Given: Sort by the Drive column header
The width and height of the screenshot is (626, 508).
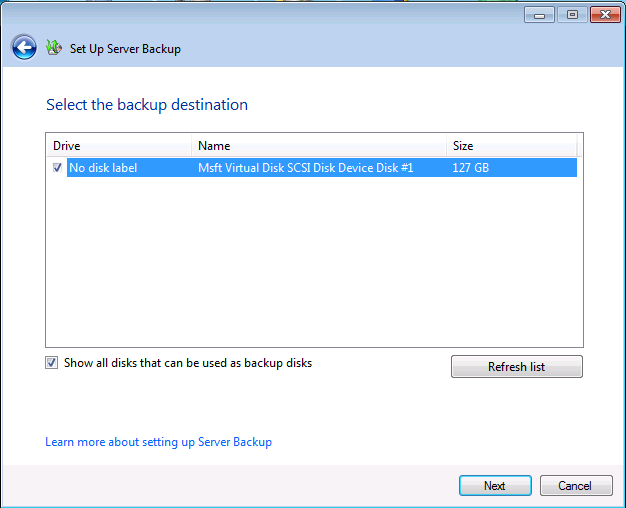Looking at the screenshot, I should click(x=119, y=146).
